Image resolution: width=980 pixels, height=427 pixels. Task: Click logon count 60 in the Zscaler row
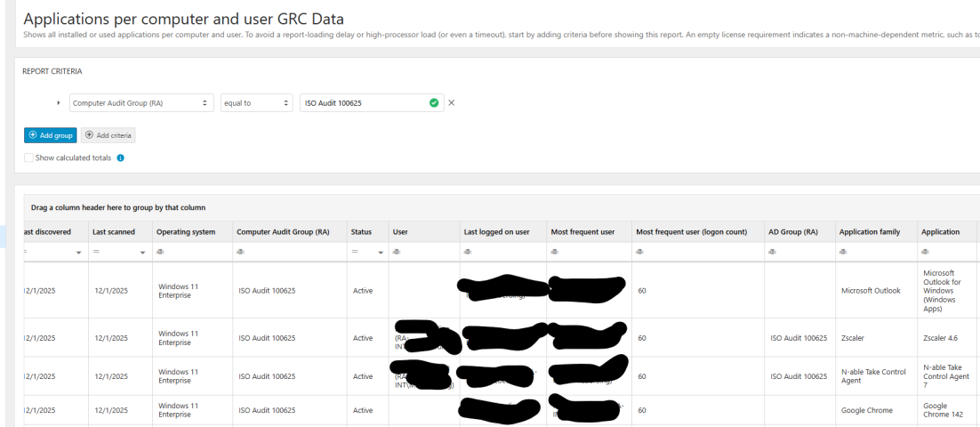pos(642,338)
